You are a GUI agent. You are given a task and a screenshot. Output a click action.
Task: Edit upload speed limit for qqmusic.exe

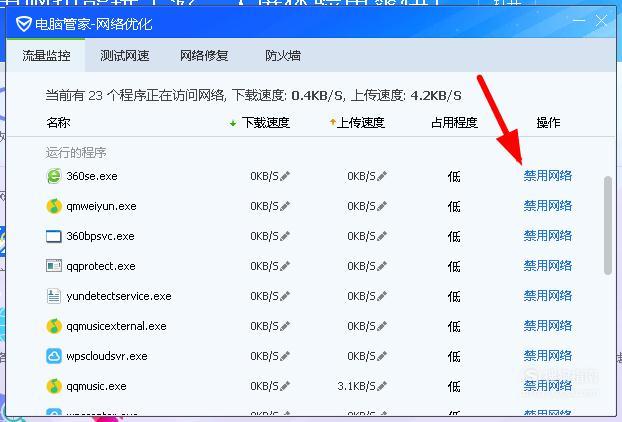(382, 386)
